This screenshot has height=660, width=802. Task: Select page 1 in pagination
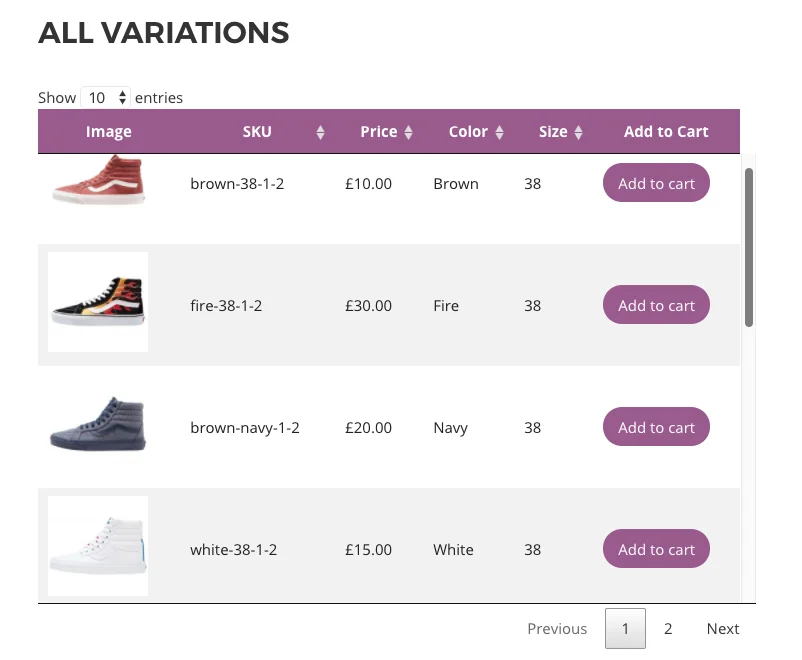click(x=625, y=628)
